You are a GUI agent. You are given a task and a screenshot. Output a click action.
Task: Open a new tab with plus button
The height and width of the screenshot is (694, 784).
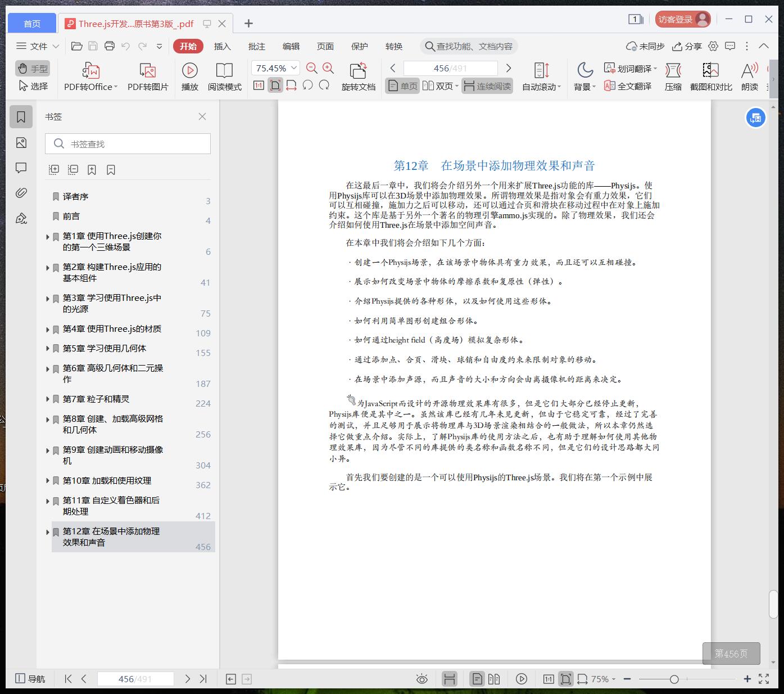coord(248,23)
